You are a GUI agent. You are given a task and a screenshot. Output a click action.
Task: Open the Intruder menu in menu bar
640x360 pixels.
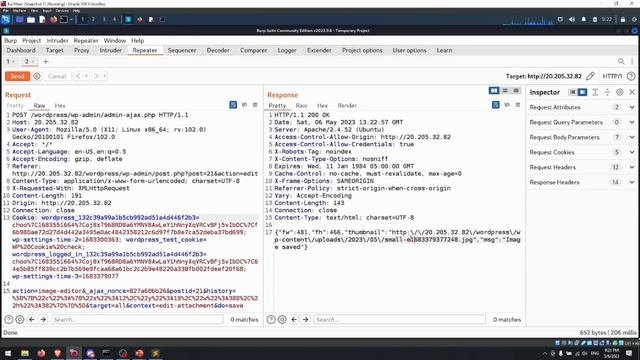(57, 40)
